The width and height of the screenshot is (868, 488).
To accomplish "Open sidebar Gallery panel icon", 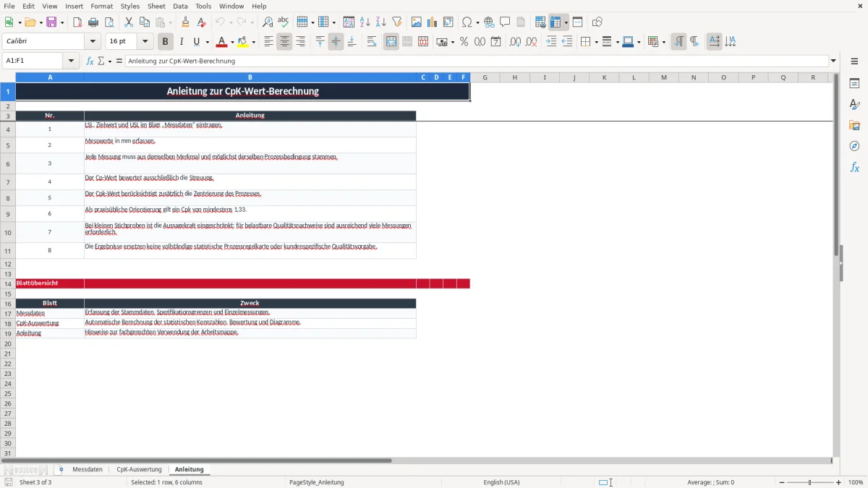I will 854,125.
